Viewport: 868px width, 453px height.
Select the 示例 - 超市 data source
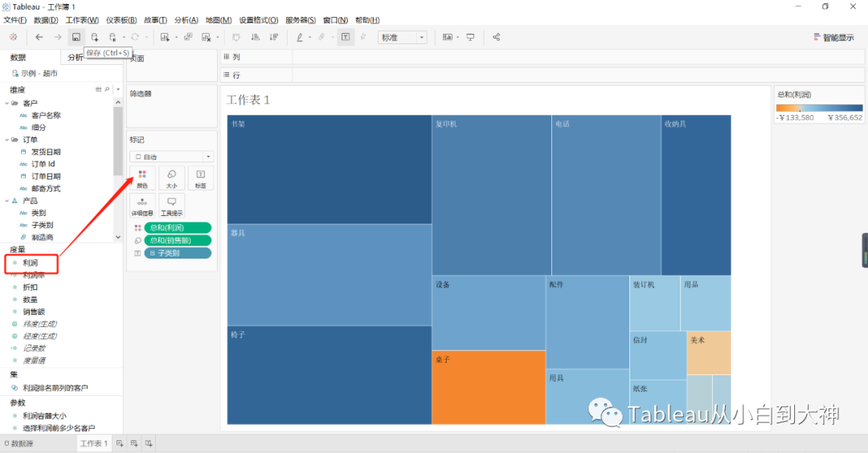click(35, 73)
